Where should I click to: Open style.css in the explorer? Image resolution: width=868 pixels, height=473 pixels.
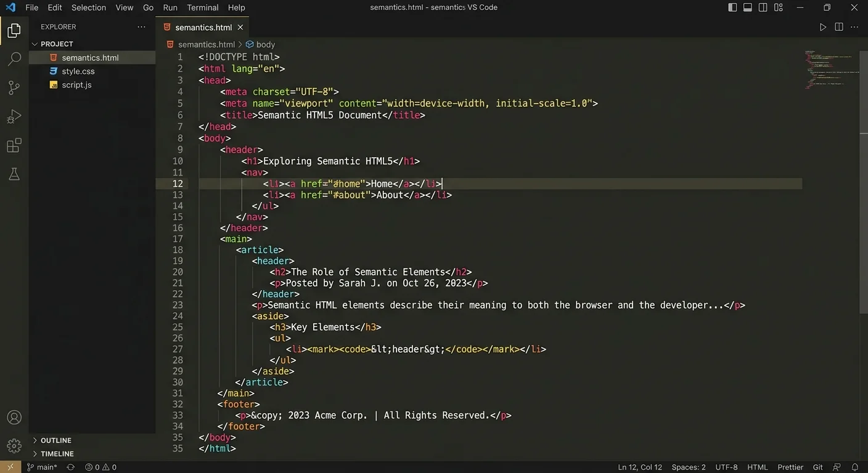[78, 71]
